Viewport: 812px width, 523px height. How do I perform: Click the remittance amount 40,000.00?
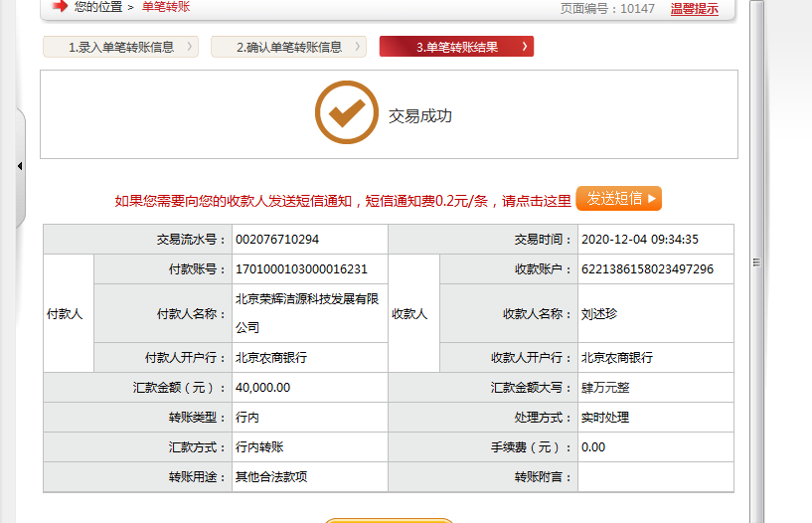(262, 388)
